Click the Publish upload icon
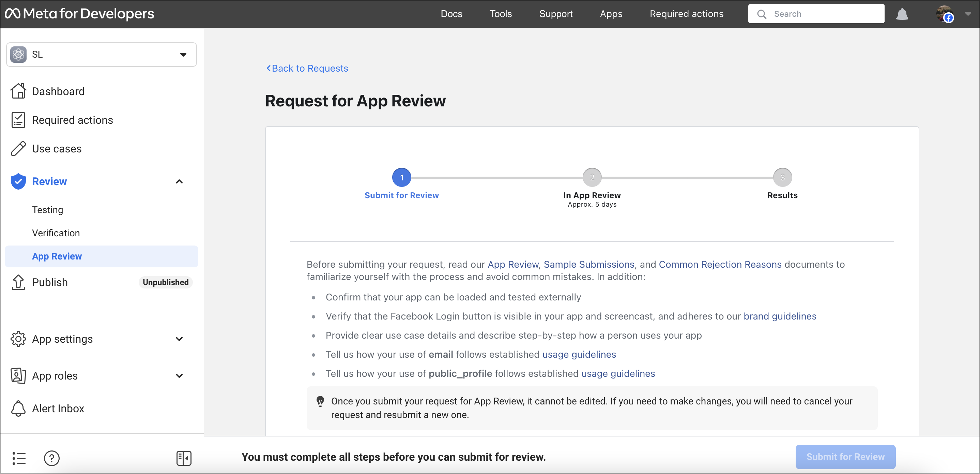Viewport: 980px width, 474px height. pos(18,282)
